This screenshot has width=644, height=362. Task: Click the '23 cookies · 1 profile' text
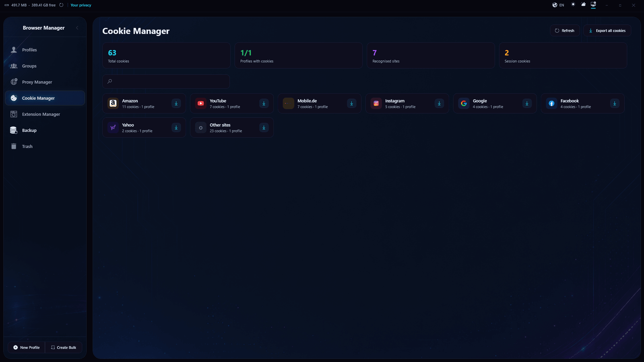[226, 131]
